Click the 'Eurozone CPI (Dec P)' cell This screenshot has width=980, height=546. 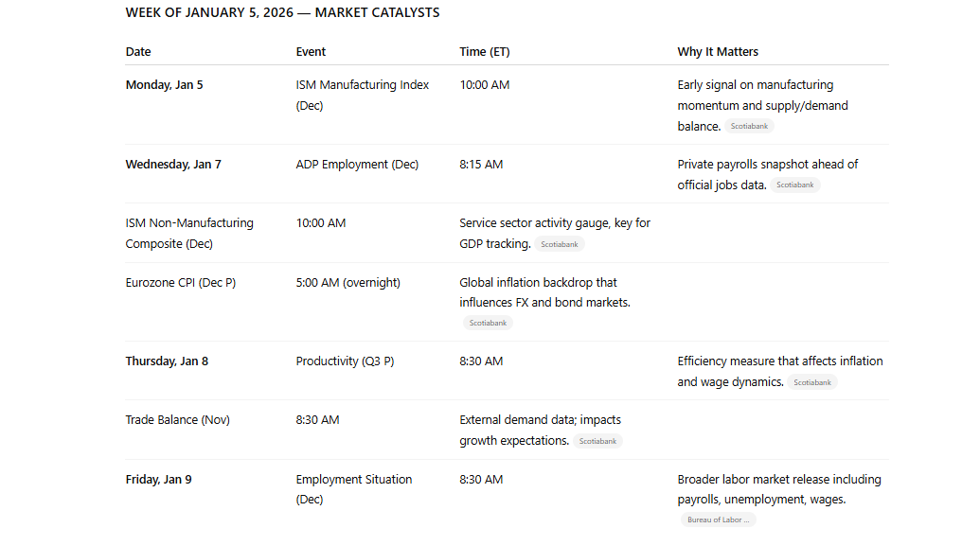click(x=181, y=282)
